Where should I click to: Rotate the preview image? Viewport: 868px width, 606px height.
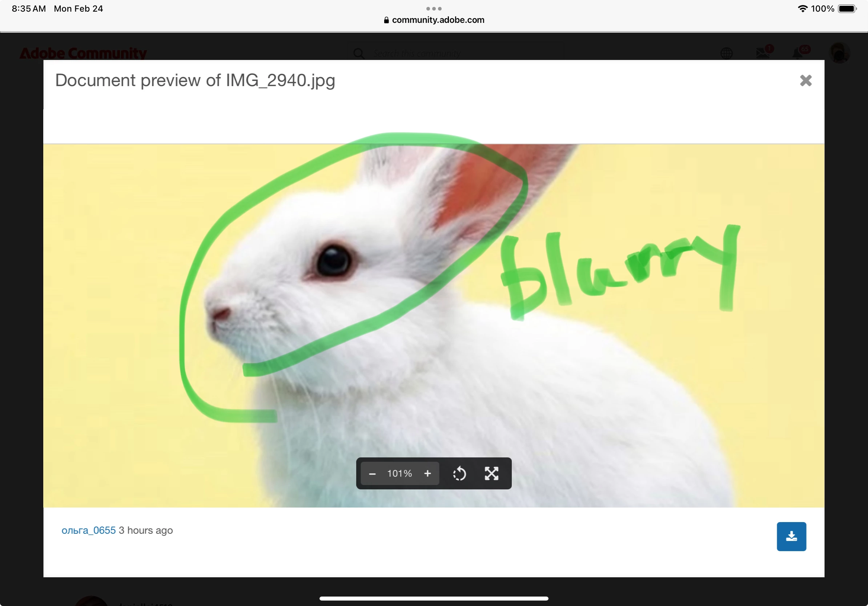459,474
